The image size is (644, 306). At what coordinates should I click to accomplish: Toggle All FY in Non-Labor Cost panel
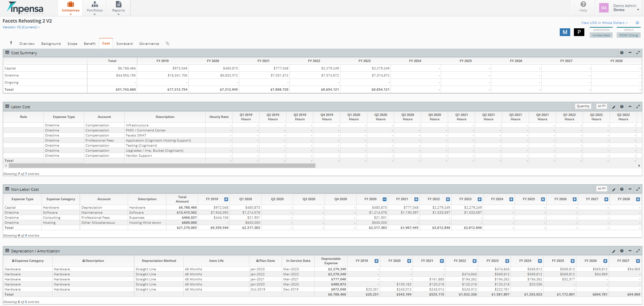pos(602,189)
